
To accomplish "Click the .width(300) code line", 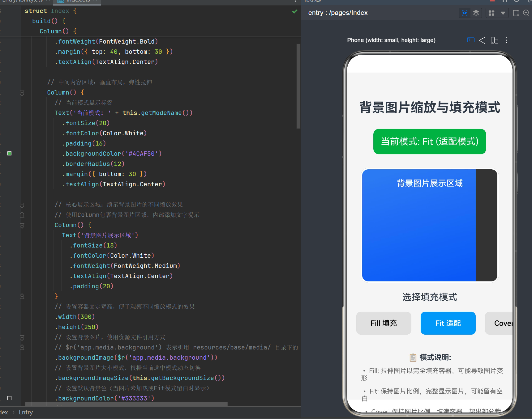I will pos(75,317).
